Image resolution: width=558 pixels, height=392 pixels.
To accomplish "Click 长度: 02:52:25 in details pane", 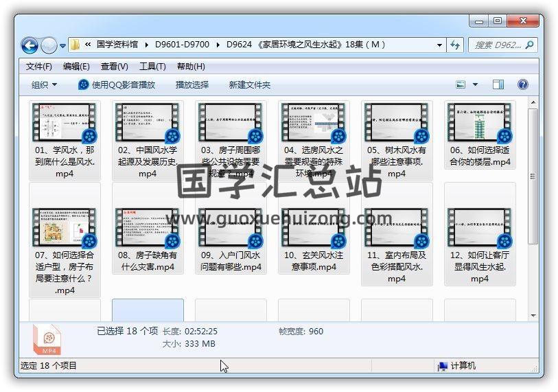I will click(x=190, y=332).
